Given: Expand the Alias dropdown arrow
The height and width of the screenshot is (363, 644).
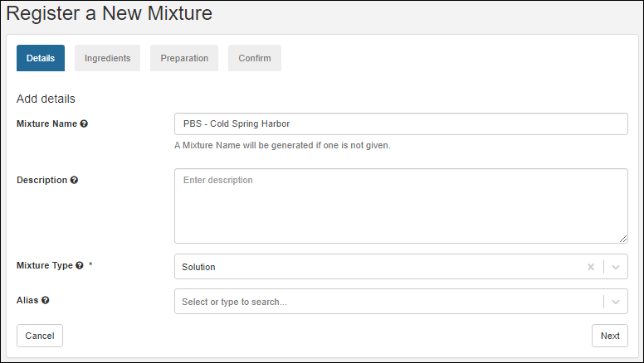Looking at the screenshot, I should pyautogui.click(x=615, y=302).
